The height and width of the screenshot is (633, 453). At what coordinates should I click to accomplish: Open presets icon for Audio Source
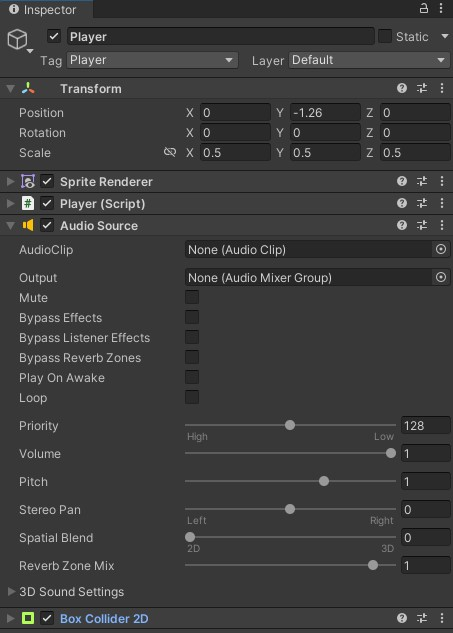click(422, 225)
